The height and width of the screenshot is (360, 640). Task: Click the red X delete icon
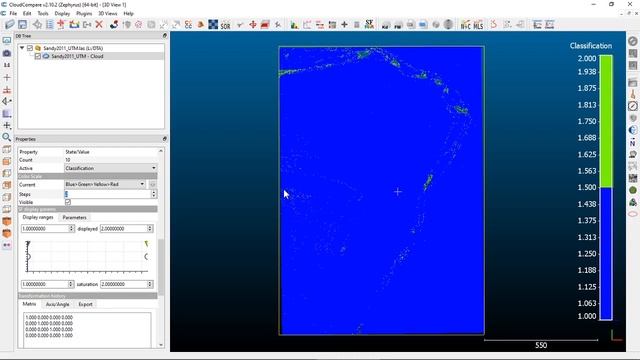point(99,24)
